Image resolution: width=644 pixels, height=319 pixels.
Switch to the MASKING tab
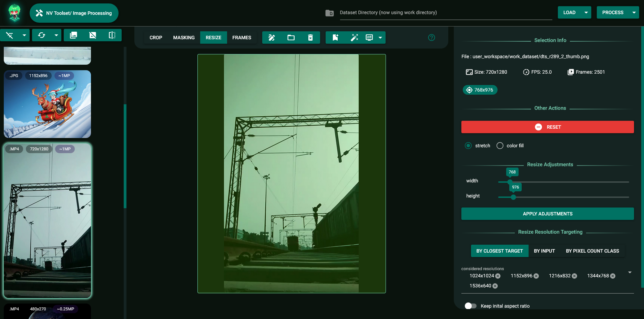[184, 37]
